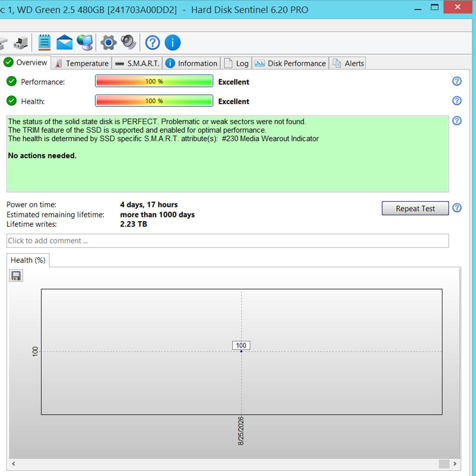Maximize the Hard Disk Sentinel window
476x476 pixels.
tap(435, 7)
